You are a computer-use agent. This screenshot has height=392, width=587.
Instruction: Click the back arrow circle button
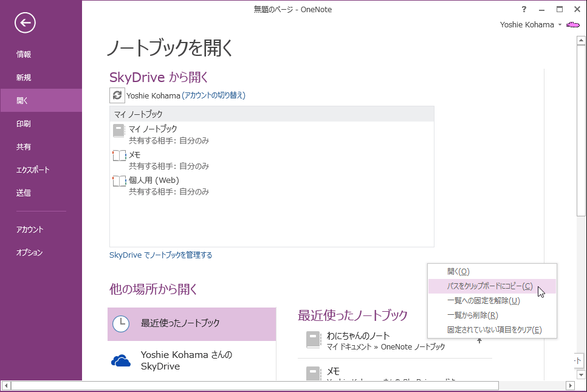(26, 23)
